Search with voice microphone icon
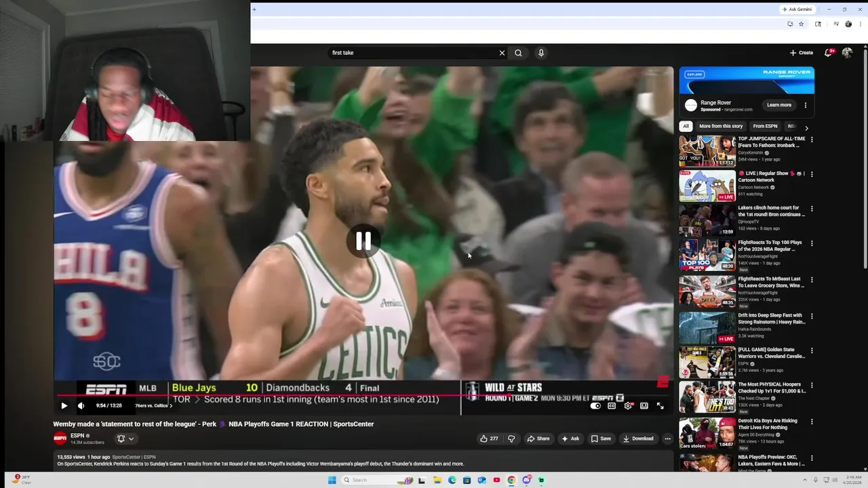Screen dimensions: 868x488 click(x=541, y=53)
